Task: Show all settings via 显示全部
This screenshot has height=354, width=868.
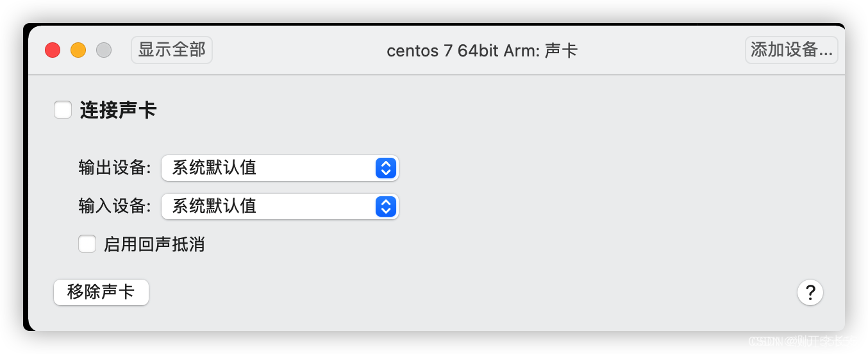Action: 172,50
